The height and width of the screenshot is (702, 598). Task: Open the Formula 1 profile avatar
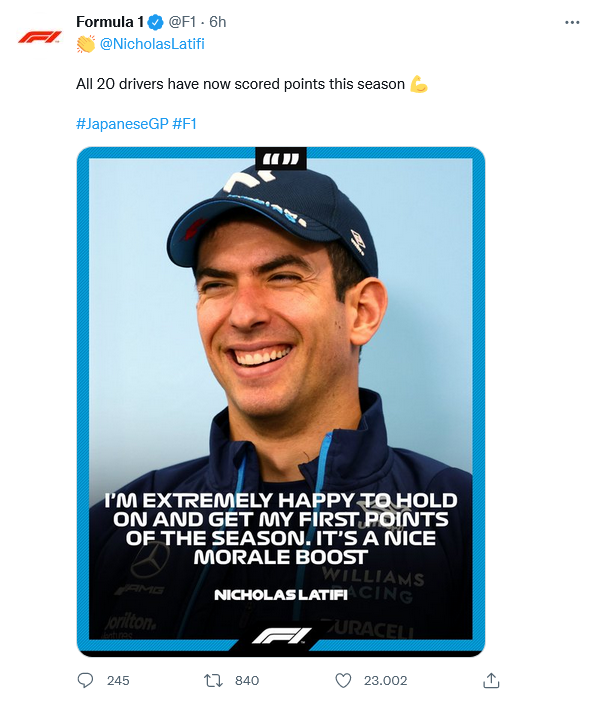tap(39, 37)
